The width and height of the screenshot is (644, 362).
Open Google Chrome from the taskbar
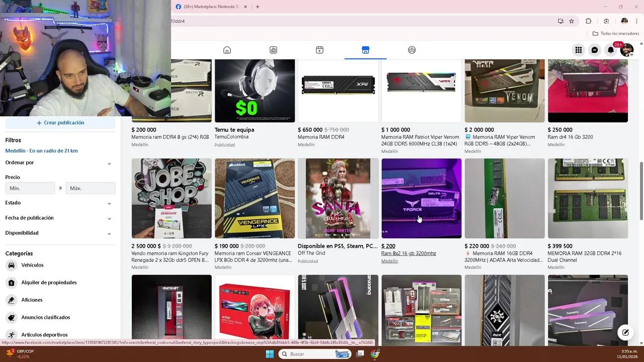click(x=375, y=354)
